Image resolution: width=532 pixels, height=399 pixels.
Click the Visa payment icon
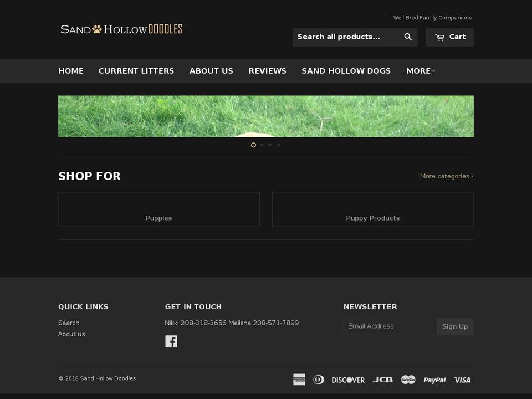tap(462, 380)
